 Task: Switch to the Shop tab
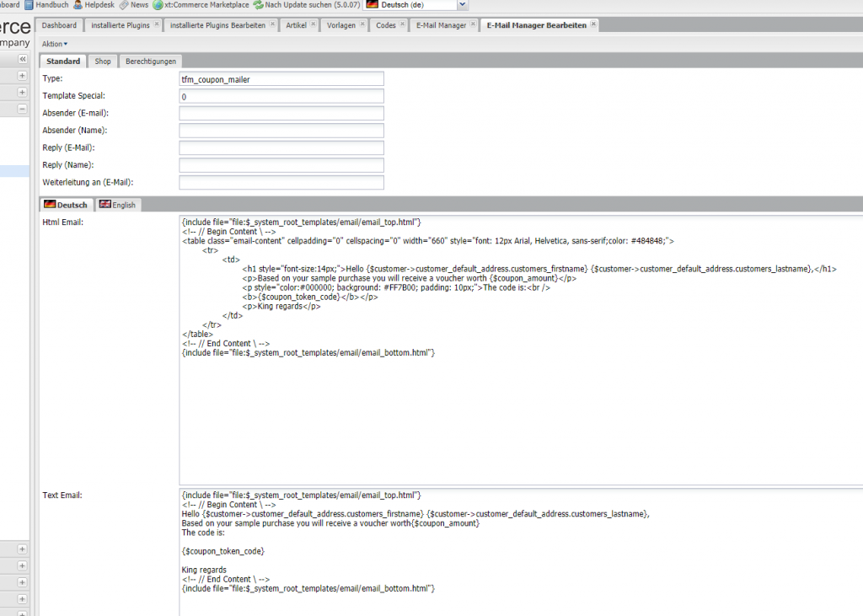pyautogui.click(x=103, y=62)
